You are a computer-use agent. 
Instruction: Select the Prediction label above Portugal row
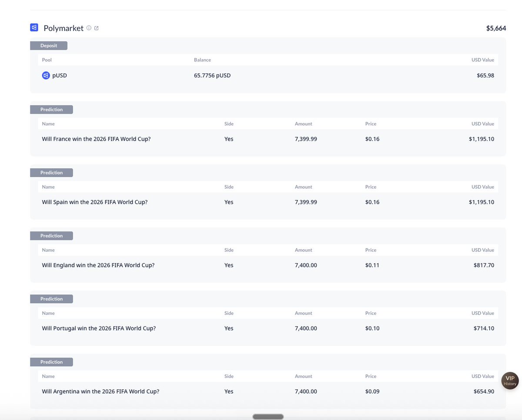pos(51,299)
